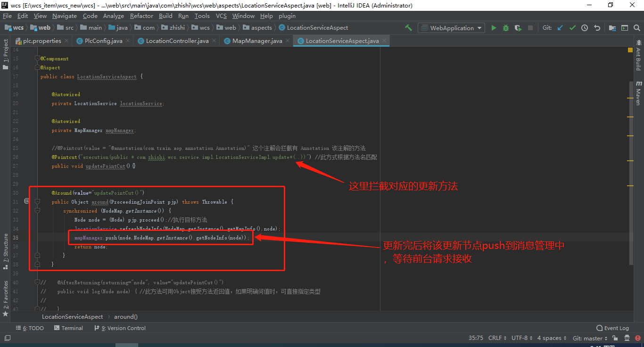Open the Git: master branch selector
Screen dimensions: 644x347
point(590,338)
